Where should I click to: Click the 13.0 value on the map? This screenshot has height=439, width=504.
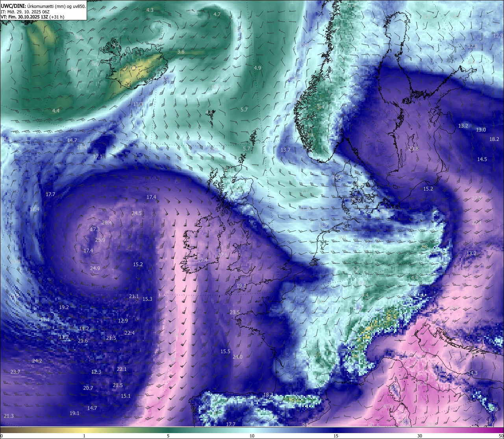point(481,130)
